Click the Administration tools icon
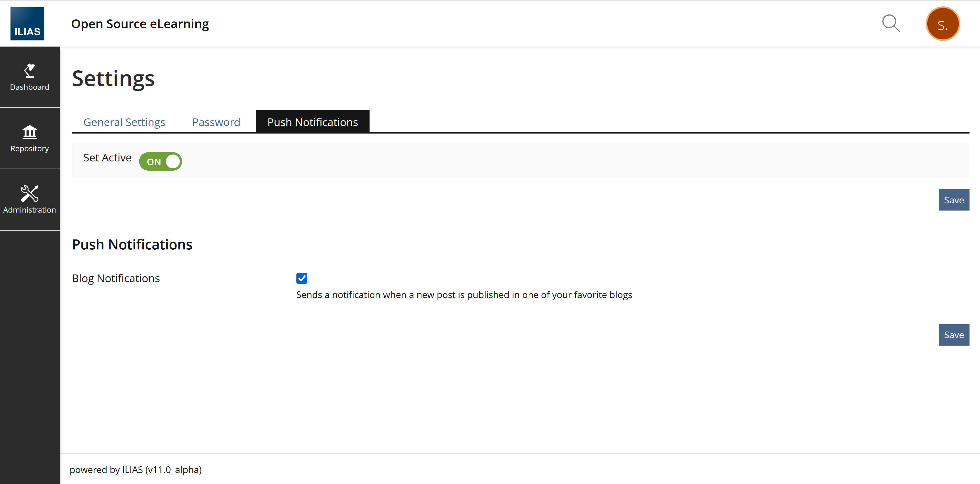Screen dimensions: 980x484 coord(29,193)
